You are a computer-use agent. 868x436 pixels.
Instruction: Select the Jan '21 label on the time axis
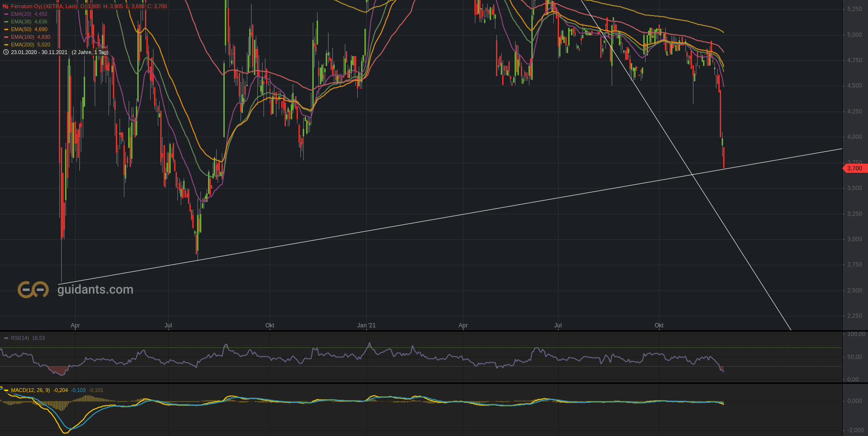pos(367,325)
